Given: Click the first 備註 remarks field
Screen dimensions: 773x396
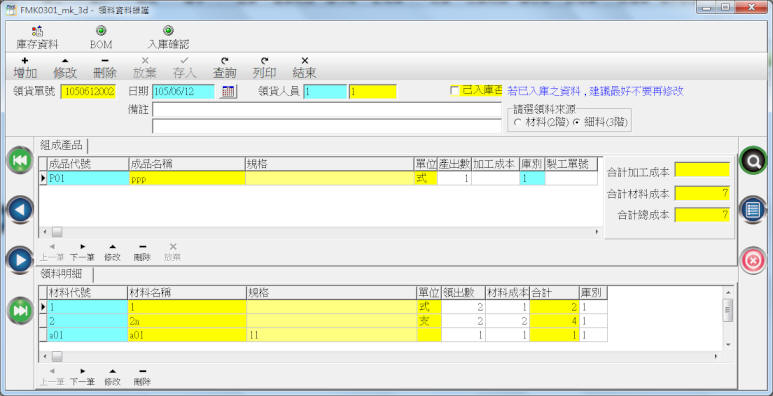Looking at the screenshot, I should [327, 109].
